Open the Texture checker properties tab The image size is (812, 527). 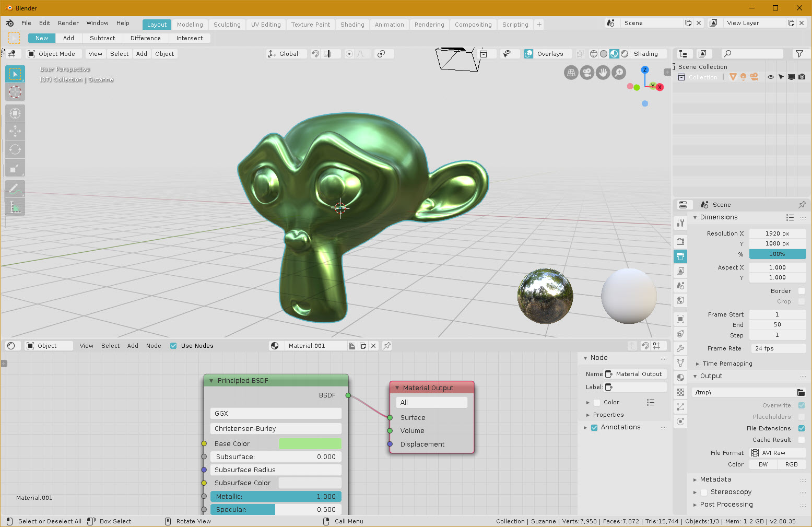click(680, 392)
